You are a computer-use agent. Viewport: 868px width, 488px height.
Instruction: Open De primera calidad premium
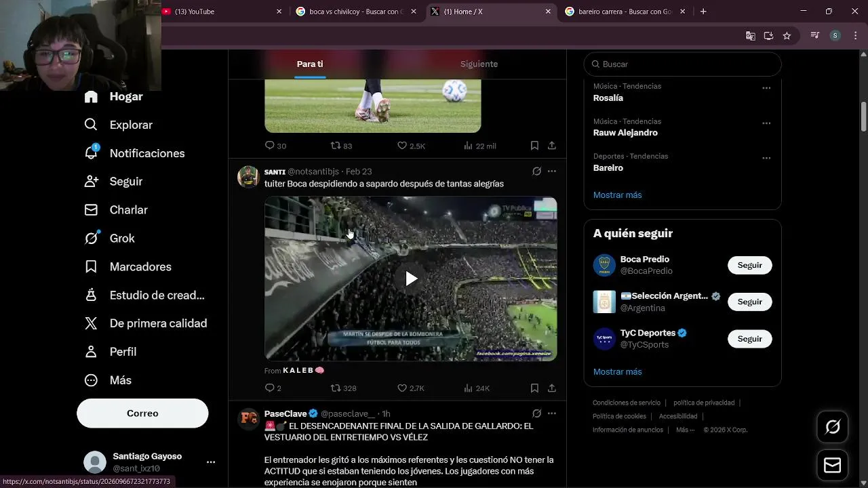point(145,323)
